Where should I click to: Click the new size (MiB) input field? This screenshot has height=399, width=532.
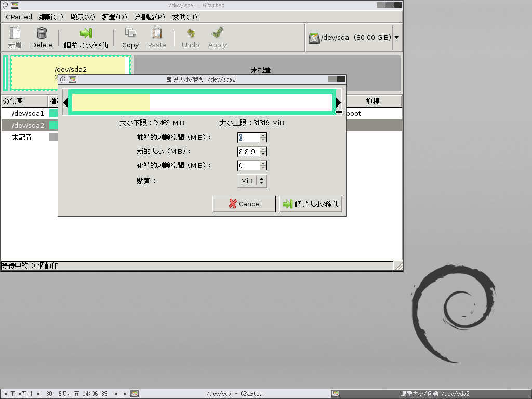[248, 152]
